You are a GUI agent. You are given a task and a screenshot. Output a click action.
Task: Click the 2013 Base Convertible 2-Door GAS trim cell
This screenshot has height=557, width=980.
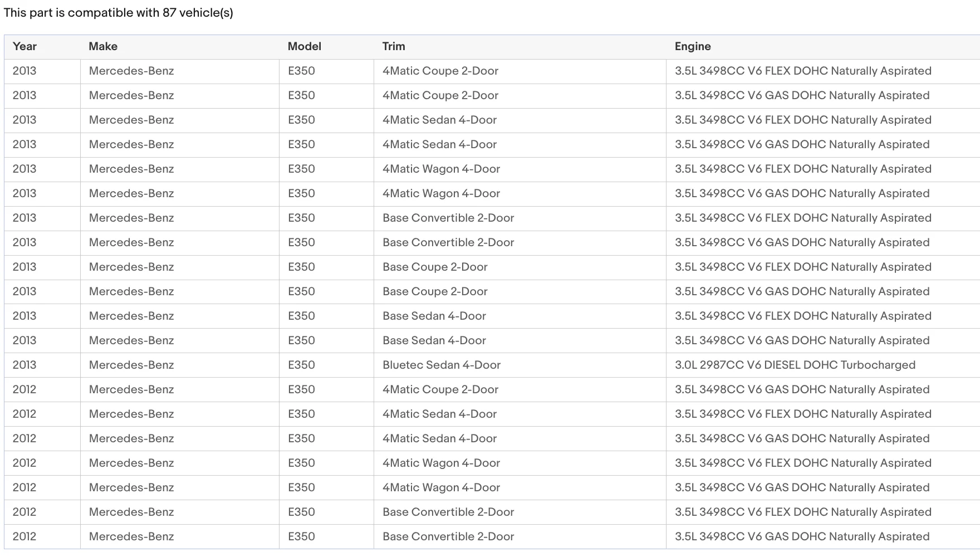pos(520,243)
